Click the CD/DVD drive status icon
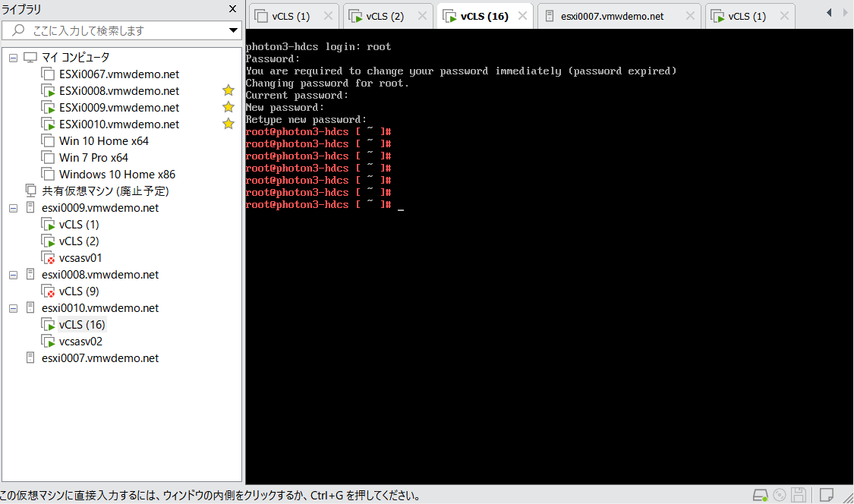This screenshot has width=854, height=504. (x=780, y=495)
